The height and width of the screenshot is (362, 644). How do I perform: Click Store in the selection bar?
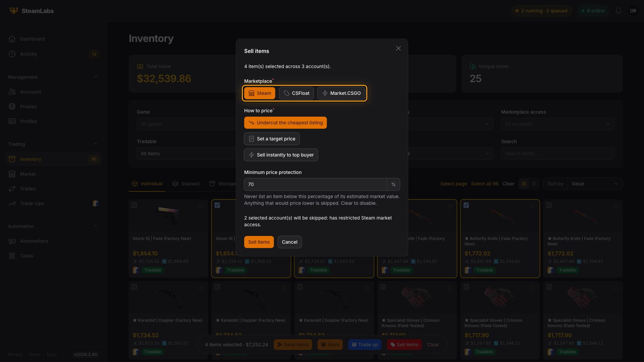click(330, 345)
